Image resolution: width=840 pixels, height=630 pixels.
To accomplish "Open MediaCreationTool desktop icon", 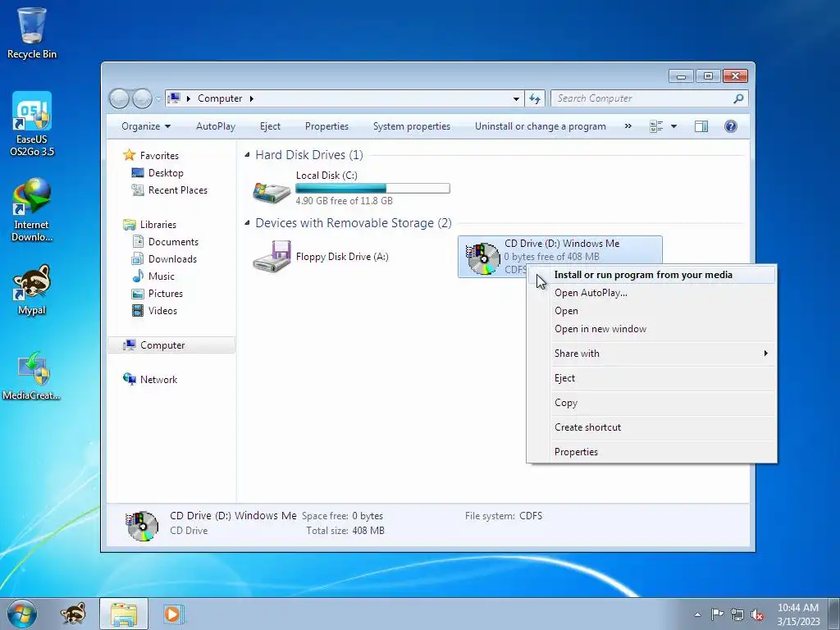I will (32, 376).
